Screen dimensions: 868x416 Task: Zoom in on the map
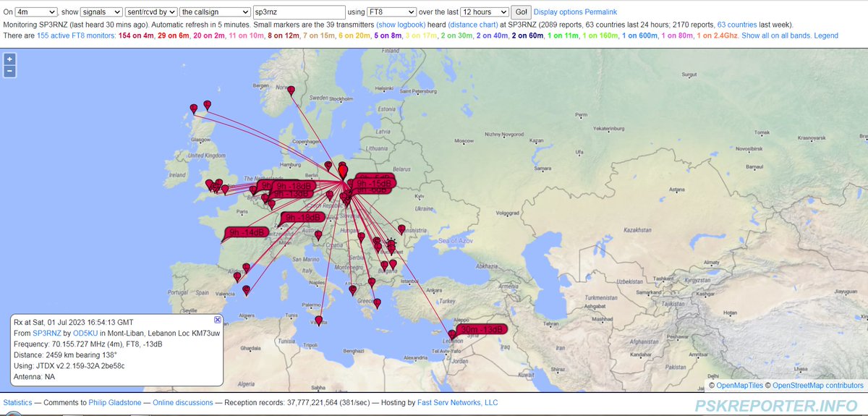(9, 60)
